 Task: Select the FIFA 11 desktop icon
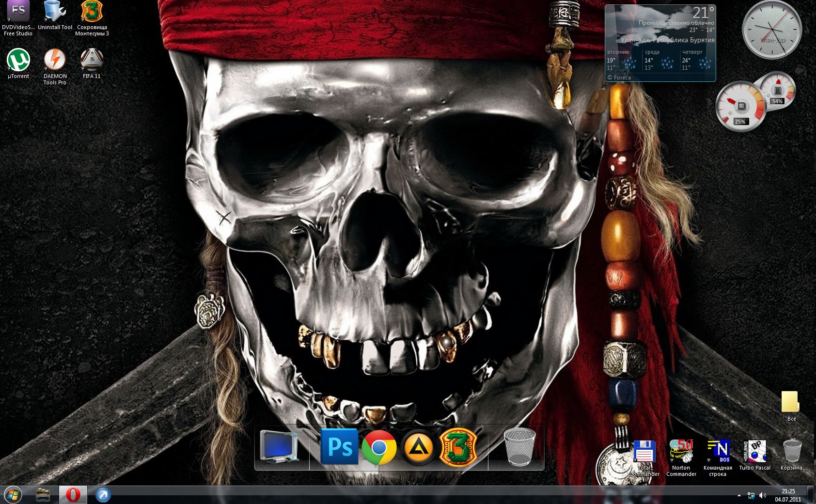pos(92,61)
